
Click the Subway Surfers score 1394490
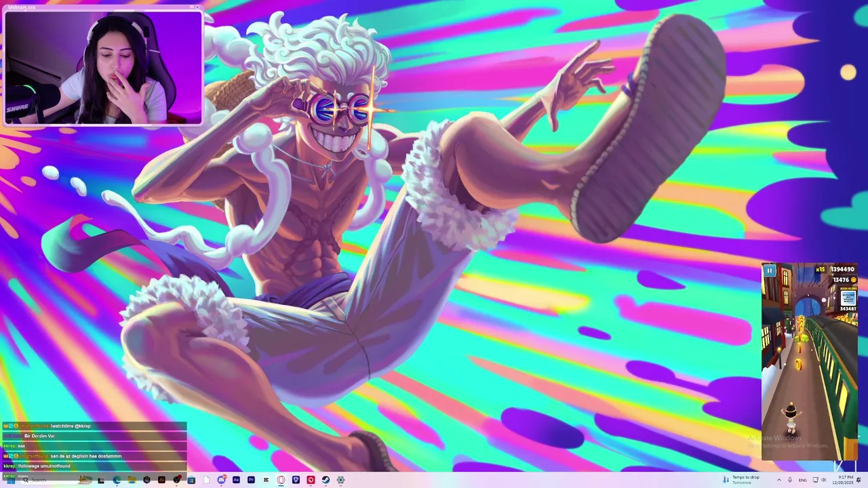842,270
